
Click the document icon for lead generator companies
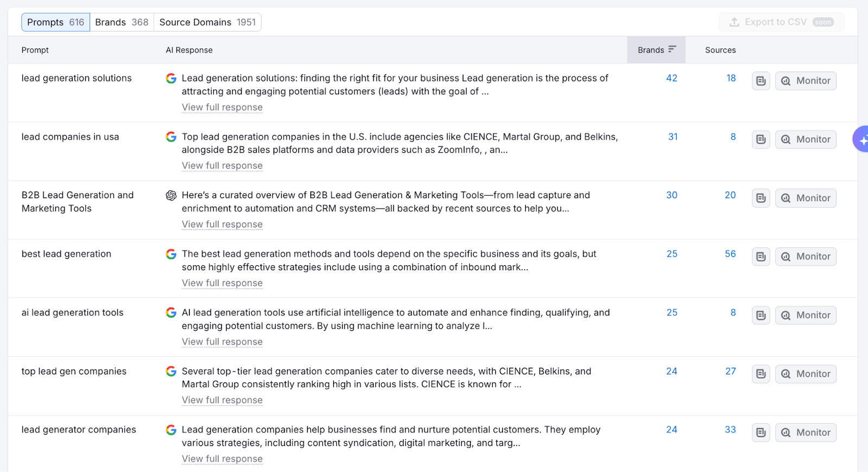click(x=761, y=432)
